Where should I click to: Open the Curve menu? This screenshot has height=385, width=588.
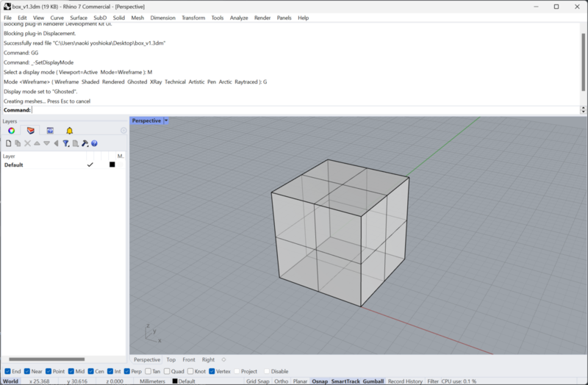point(57,18)
